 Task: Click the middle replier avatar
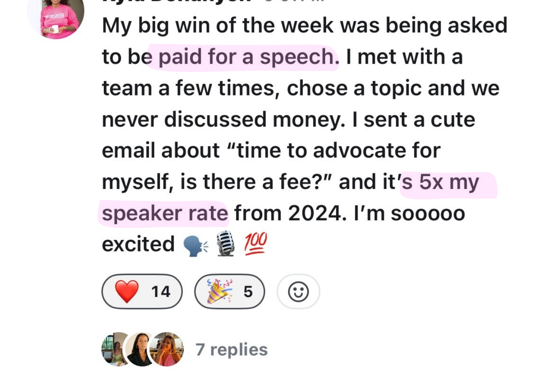coord(141,349)
